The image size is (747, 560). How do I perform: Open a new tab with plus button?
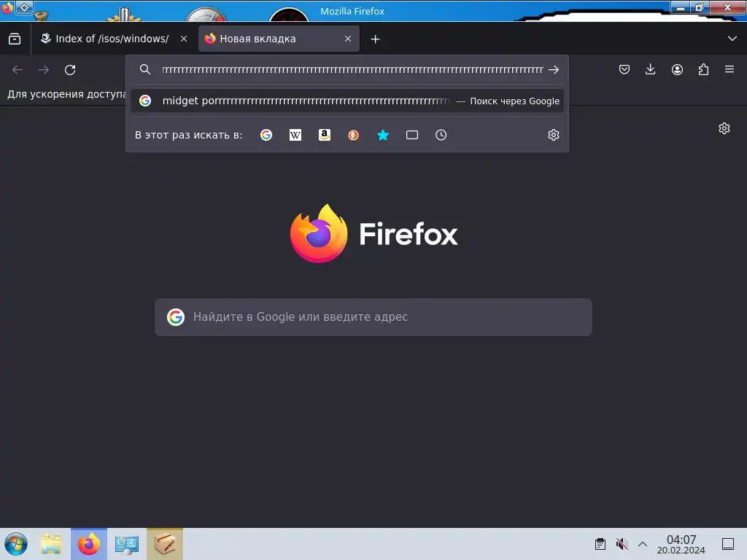(x=376, y=39)
